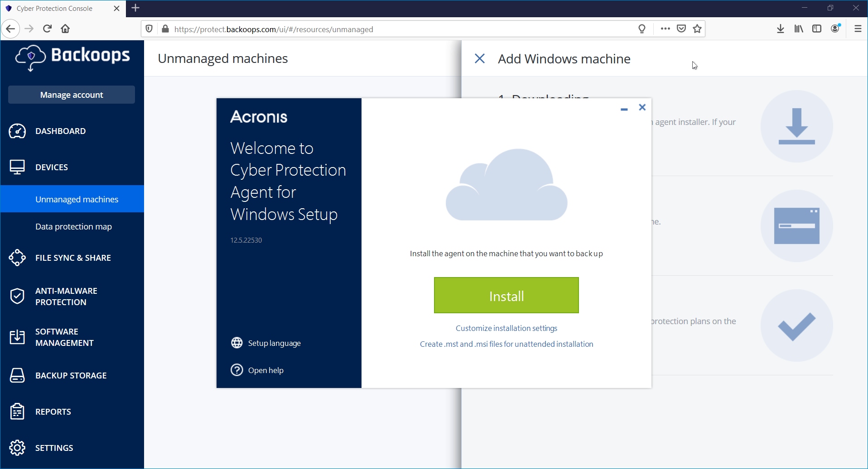
Task: Click the checkmark circle icon
Action: [796, 325]
